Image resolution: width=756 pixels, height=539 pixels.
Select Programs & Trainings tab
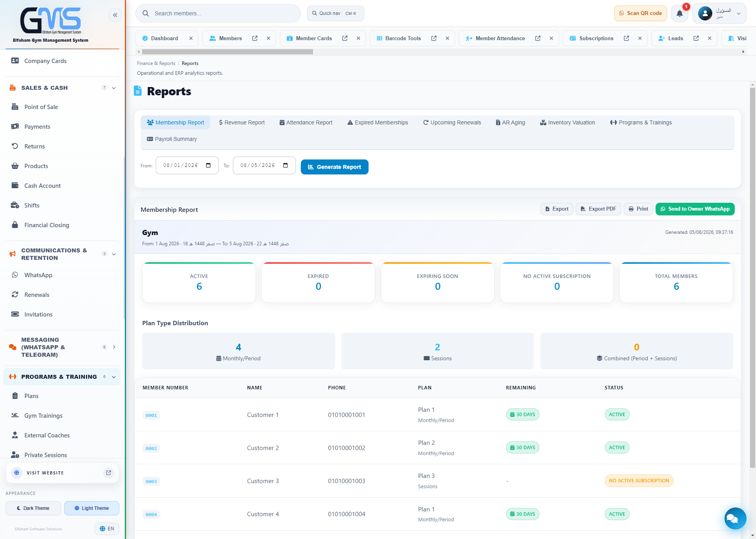(641, 122)
